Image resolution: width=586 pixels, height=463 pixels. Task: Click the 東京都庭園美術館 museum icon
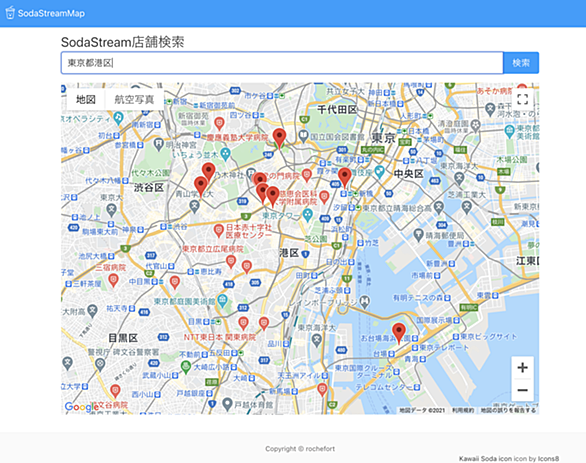tap(222, 300)
